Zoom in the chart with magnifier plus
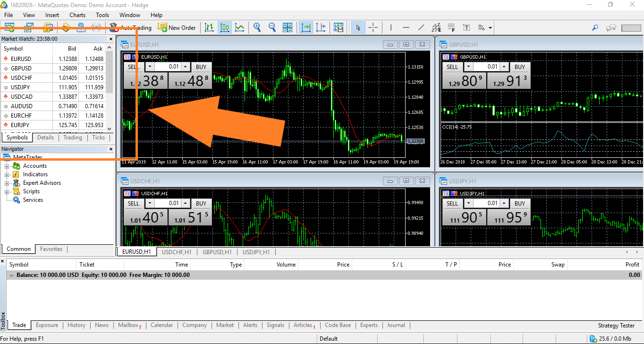The image size is (644, 344). [x=257, y=27]
